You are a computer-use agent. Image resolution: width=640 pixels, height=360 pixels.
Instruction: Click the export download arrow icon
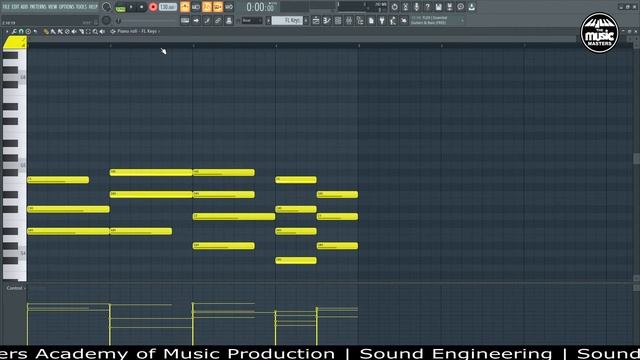click(471, 7)
